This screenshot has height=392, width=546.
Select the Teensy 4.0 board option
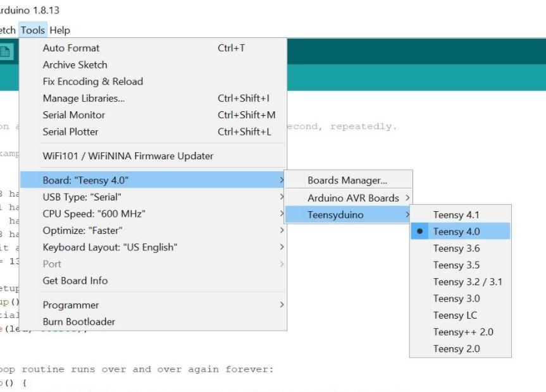click(x=461, y=231)
